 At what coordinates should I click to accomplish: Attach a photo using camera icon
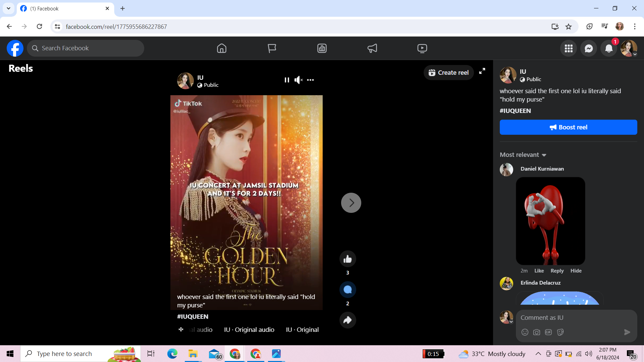537,332
